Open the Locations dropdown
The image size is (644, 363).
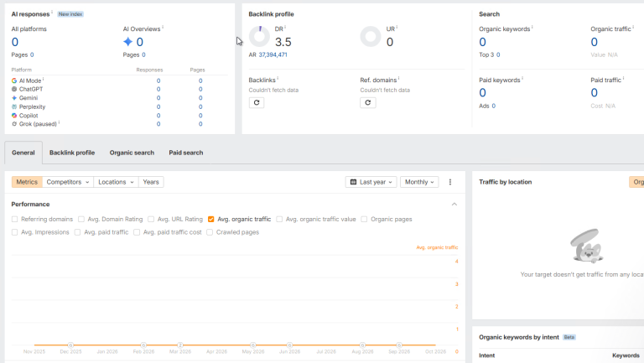point(116,182)
